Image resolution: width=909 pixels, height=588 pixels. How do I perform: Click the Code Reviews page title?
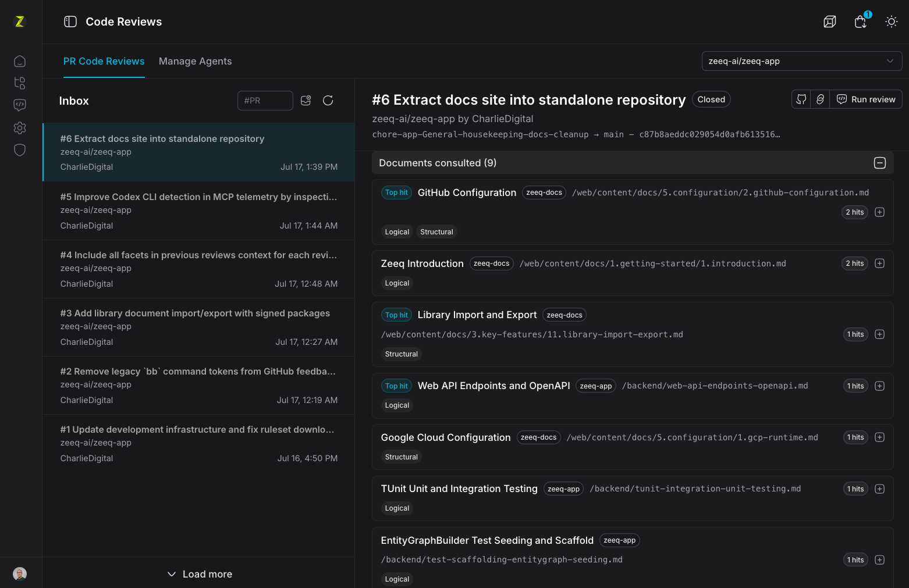pos(124,22)
